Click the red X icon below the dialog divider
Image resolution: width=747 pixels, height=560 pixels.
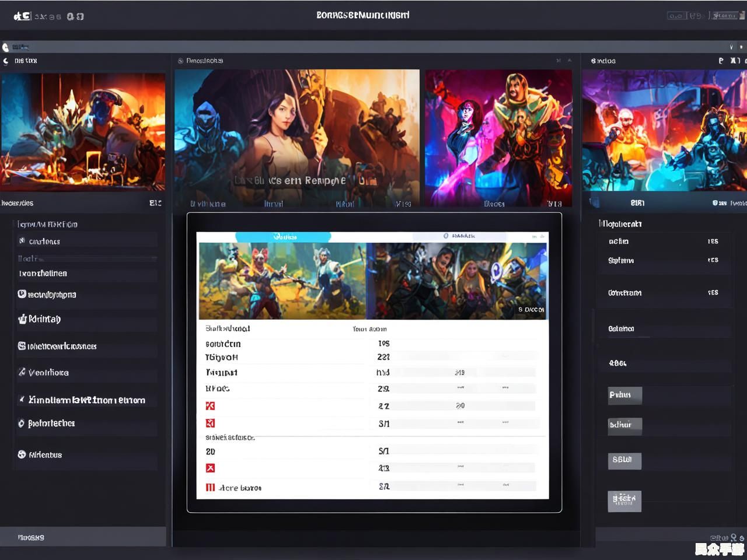point(210,468)
